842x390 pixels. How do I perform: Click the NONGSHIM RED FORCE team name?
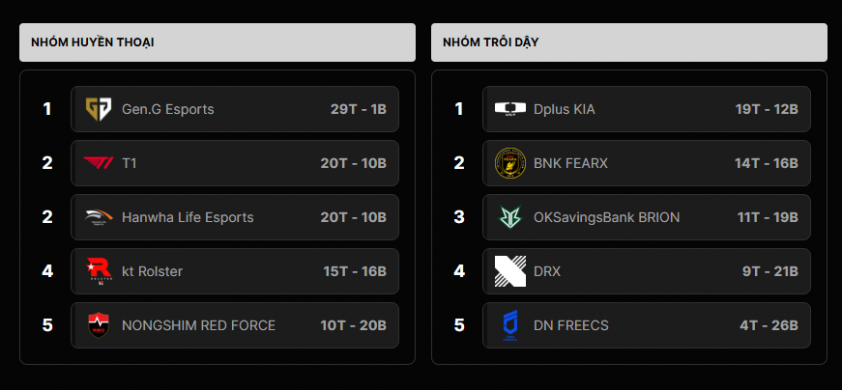[199, 325]
